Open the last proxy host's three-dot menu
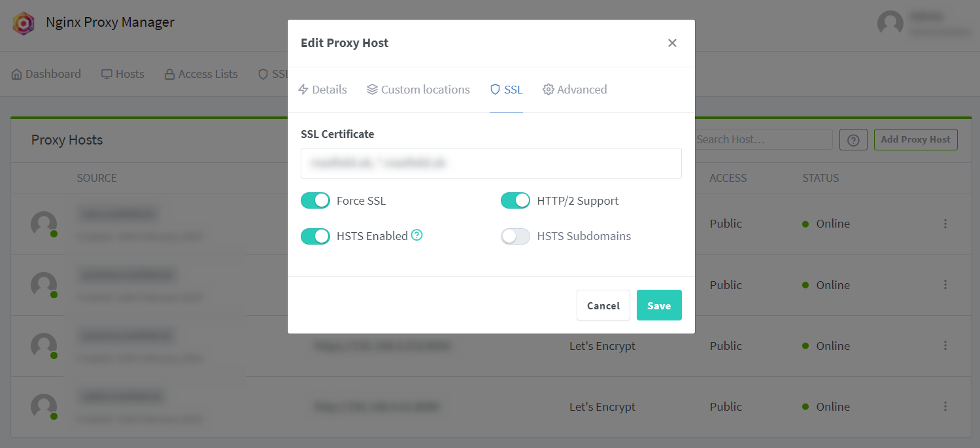Viewport: 980px width, 448px height. pos(945,407)
